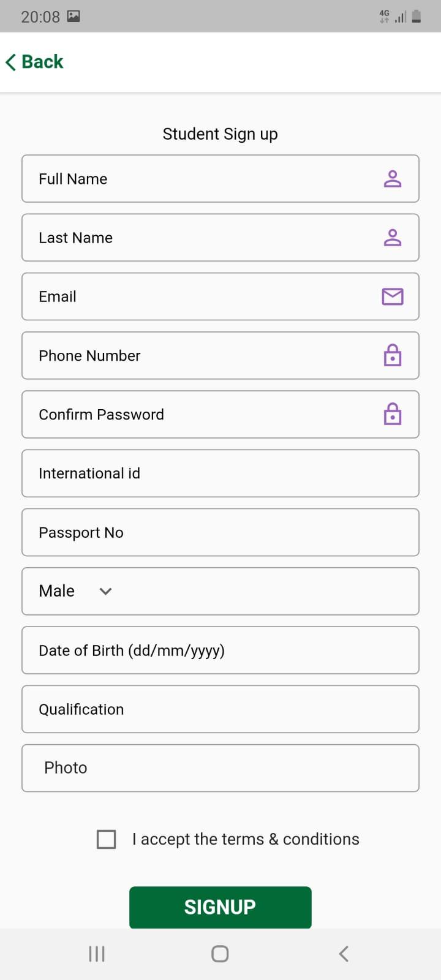Tap the Photo upload field
Viewport: 441px width, 980px height.
221,768
